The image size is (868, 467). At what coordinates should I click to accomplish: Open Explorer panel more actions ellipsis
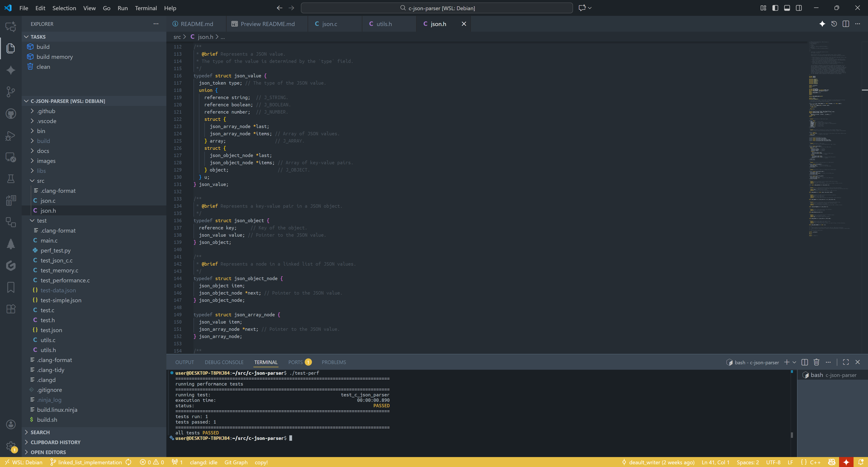tap(156, 24)
